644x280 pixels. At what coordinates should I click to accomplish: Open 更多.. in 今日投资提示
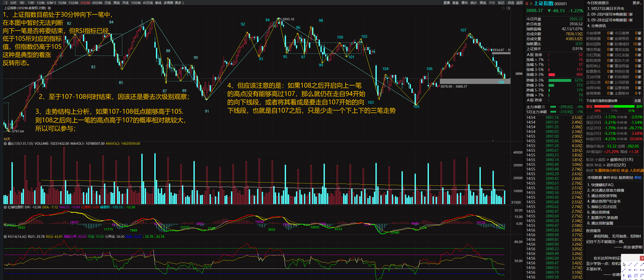[637, 3]
